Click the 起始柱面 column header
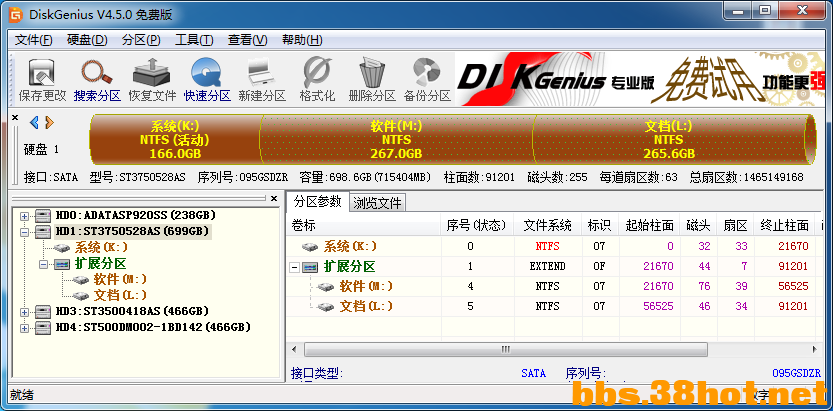This screenshot has height=411, width=833. click(x=649, y=225)
